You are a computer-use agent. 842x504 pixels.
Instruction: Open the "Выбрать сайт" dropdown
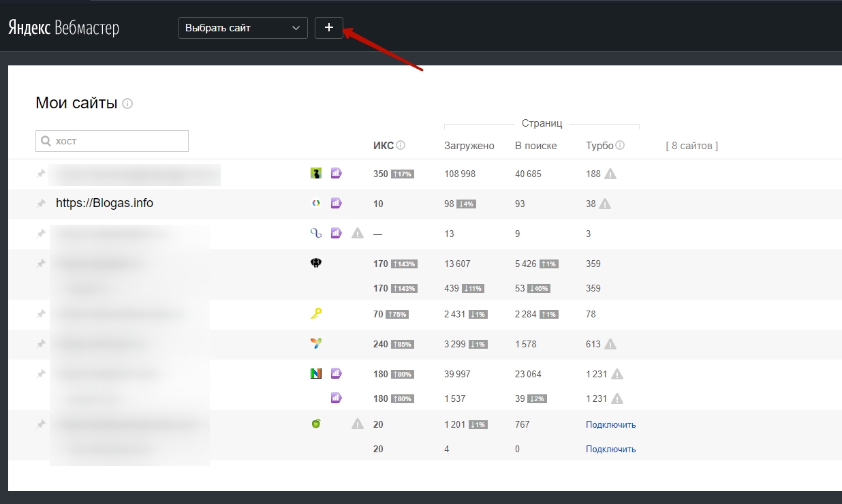[243, 28]
